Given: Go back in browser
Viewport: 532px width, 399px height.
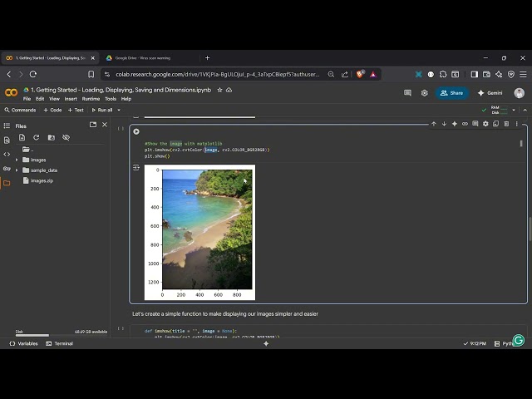Looking at the screenshot, I should [9, 74].
